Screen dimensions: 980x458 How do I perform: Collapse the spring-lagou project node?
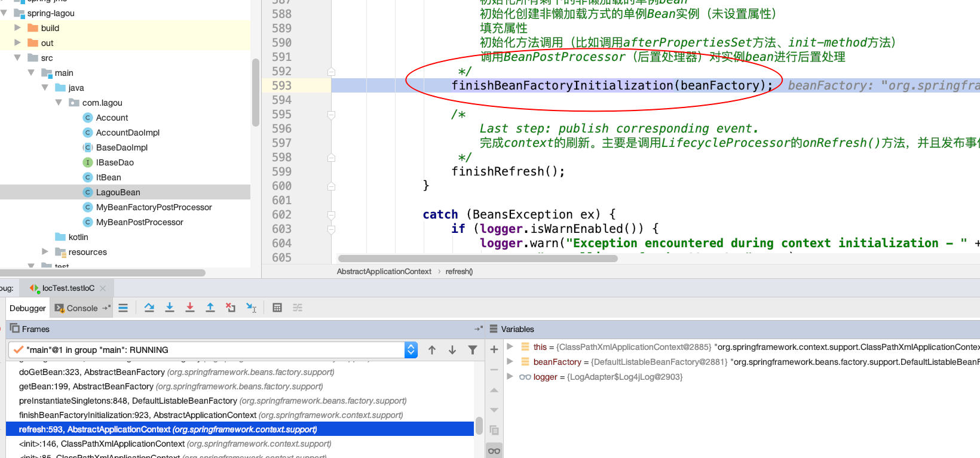coord(4,13)
